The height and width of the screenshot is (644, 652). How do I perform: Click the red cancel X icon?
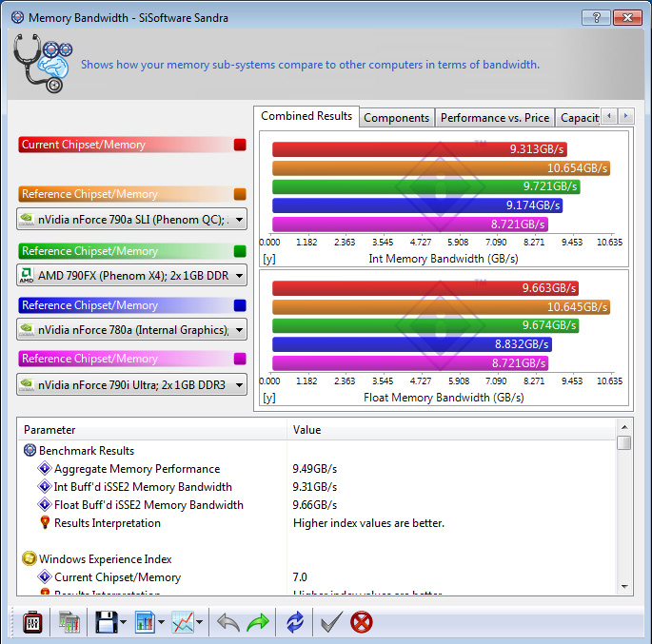[x=362, y=622]
